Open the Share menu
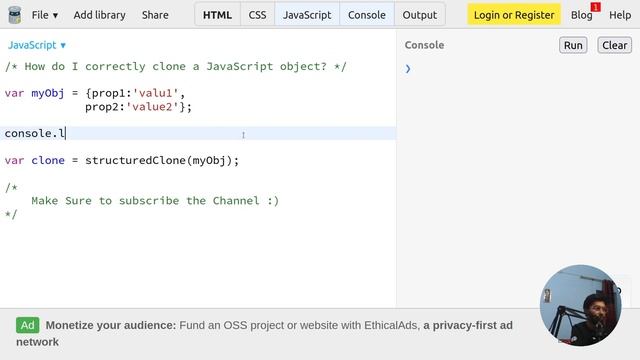640x360 pixels. coord(155,15)
